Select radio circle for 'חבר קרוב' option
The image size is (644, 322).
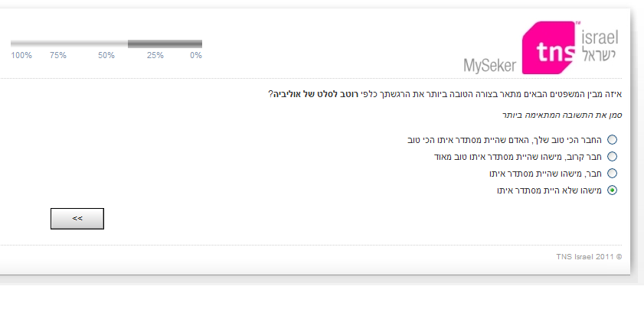(x=612, y=156)
